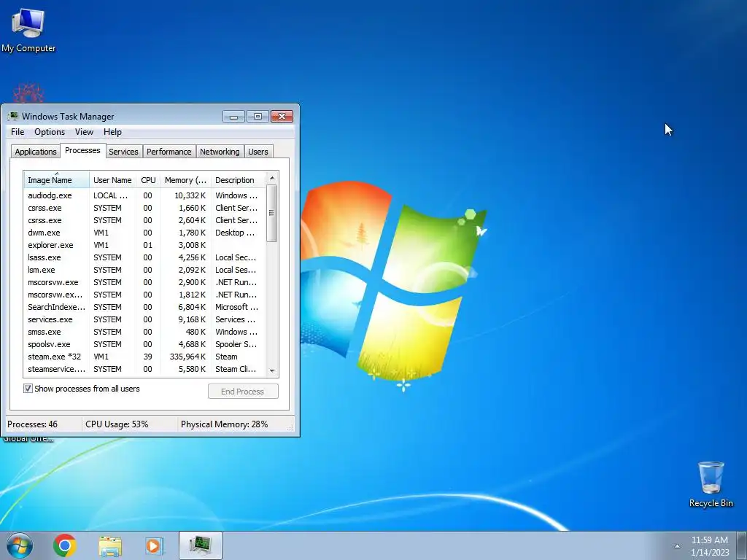Select the lsass.exe process
Viewport: 747px width, 560px height.
pyautogui.click(x=145, y=257)
